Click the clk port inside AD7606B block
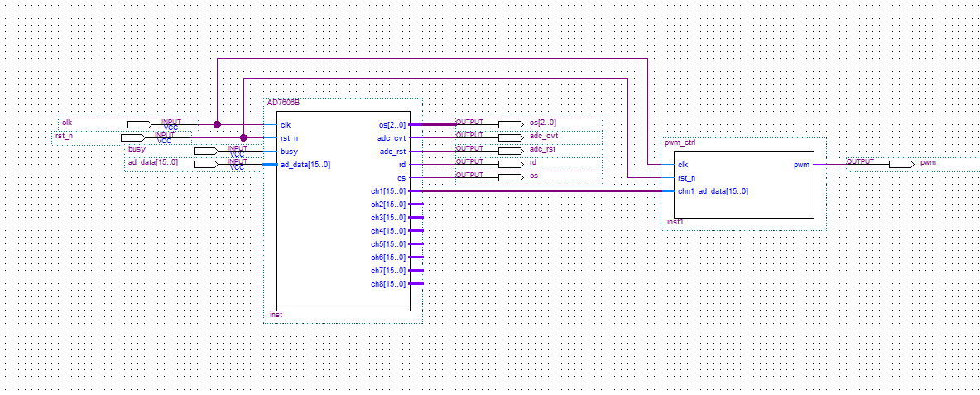The width and height of the screenshot is (980, 395). (x=286, y=124)
